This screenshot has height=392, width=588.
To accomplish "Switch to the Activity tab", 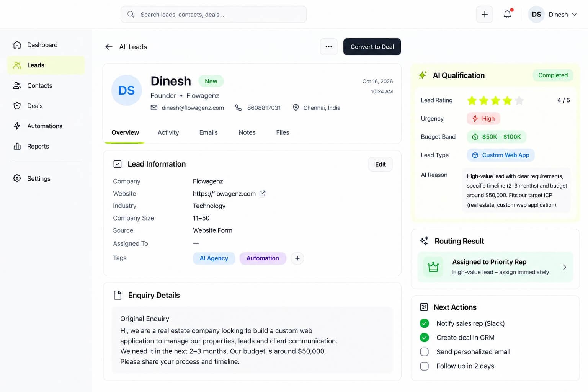I will (168, 132).
